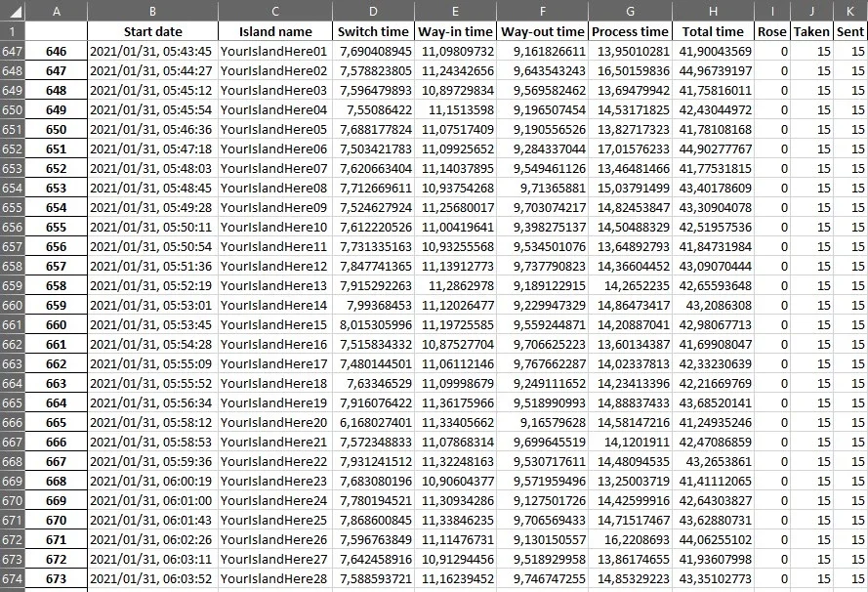Image resolution: width=868 pixels, height=592 pixels.
Task: Click the 'Start date' header cell
Action: [152, 31]
